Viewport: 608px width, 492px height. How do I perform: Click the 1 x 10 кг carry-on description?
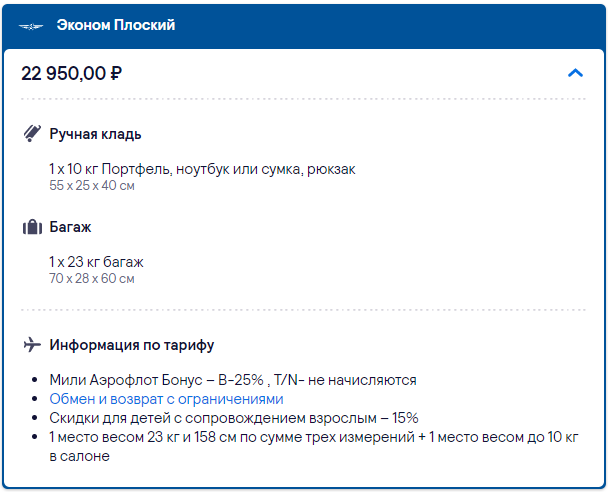click(x=202, y=169)
